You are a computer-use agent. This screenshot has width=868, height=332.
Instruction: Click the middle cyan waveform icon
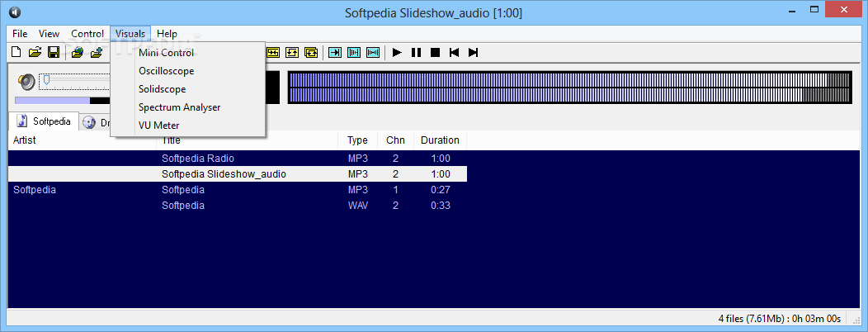(354, 53)
